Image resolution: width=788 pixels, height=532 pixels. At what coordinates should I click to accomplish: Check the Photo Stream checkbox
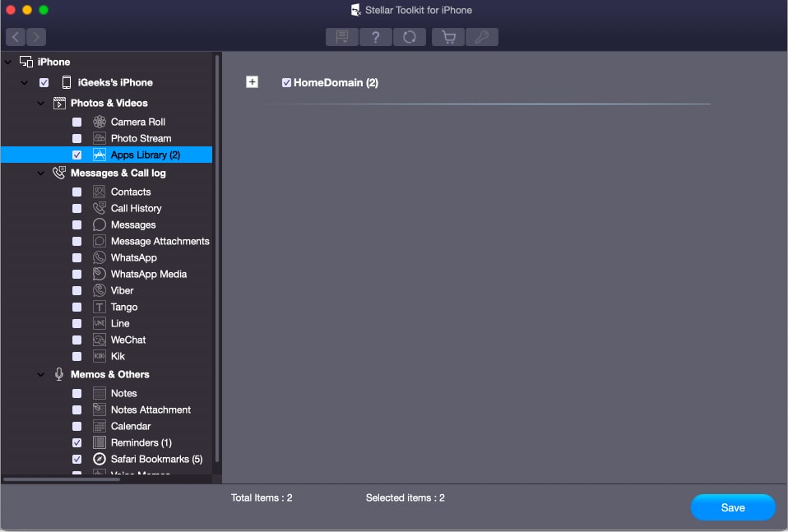[x=76, y=138]
